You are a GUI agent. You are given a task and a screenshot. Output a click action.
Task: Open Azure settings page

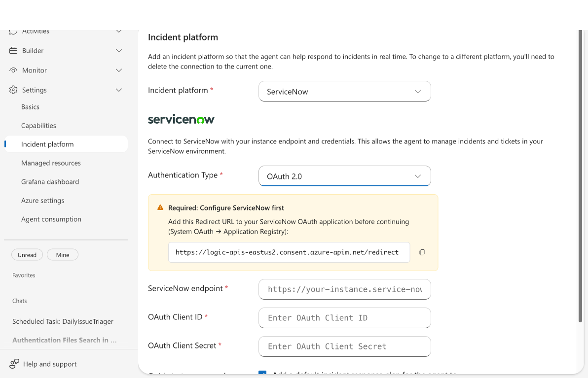(x=42, y=201)
